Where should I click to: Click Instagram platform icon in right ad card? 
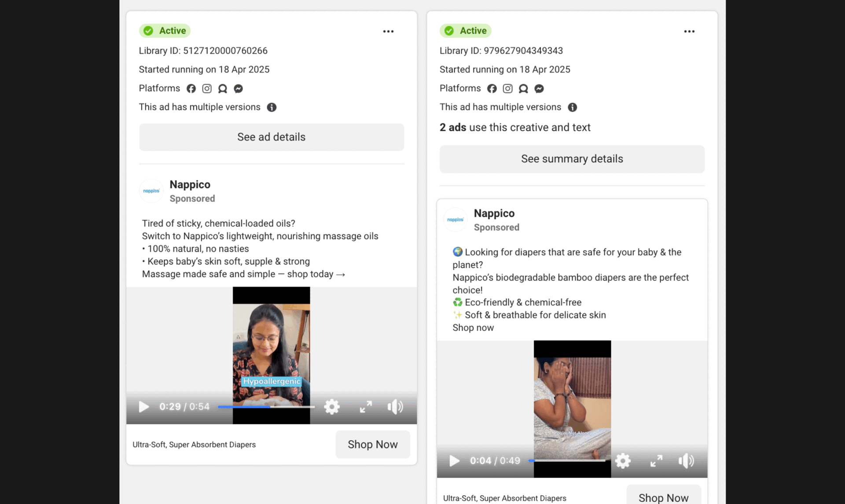pos(507,88)
